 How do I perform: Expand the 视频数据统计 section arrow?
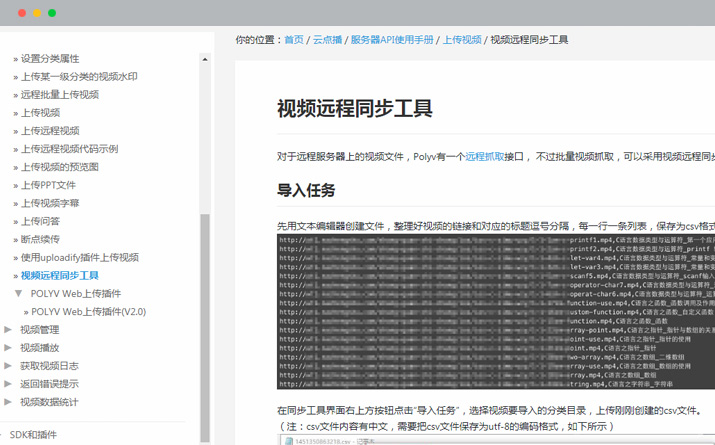(x=9, y=401)
